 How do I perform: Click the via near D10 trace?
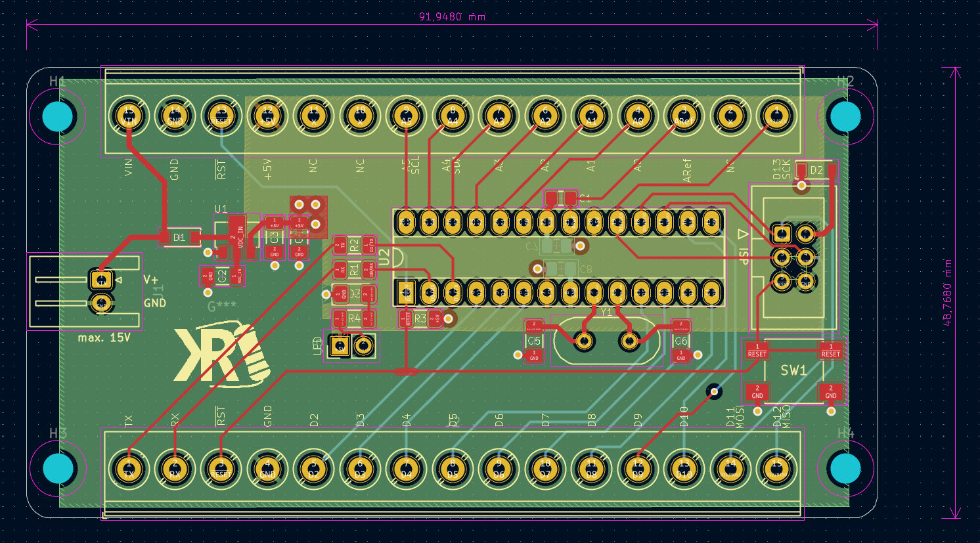[x=714, y=391]
